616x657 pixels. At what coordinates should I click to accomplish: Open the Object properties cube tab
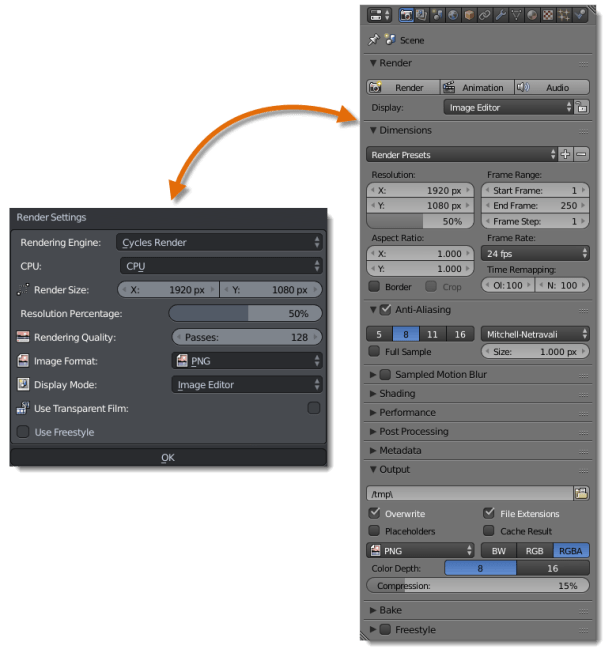[469, 15]
